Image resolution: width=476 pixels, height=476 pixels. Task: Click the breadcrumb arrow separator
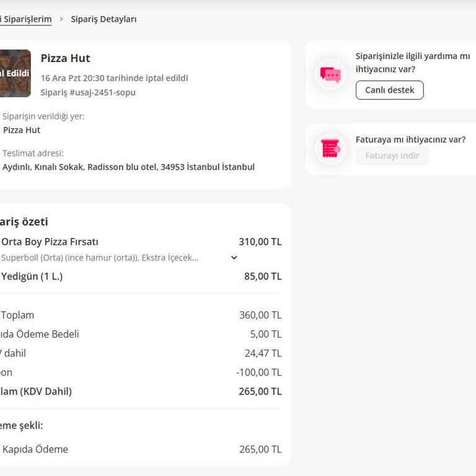coord(61,19)
